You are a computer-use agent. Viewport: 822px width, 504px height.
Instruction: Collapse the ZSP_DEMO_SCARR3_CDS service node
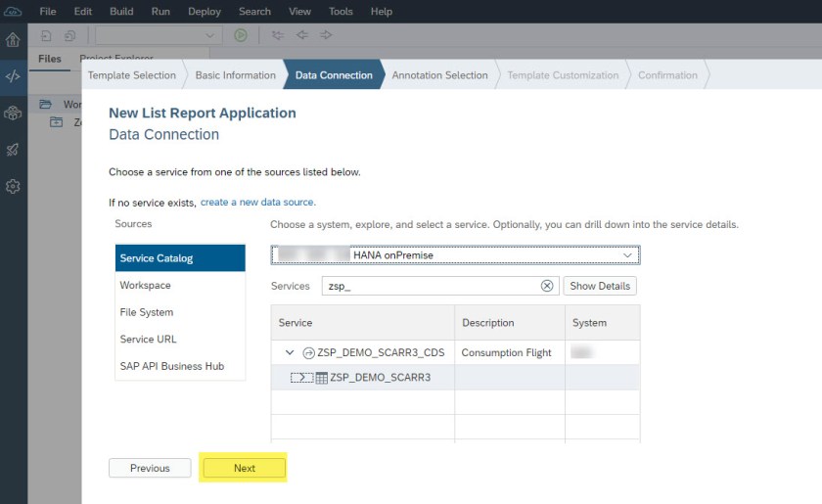(x=289, y=352)
